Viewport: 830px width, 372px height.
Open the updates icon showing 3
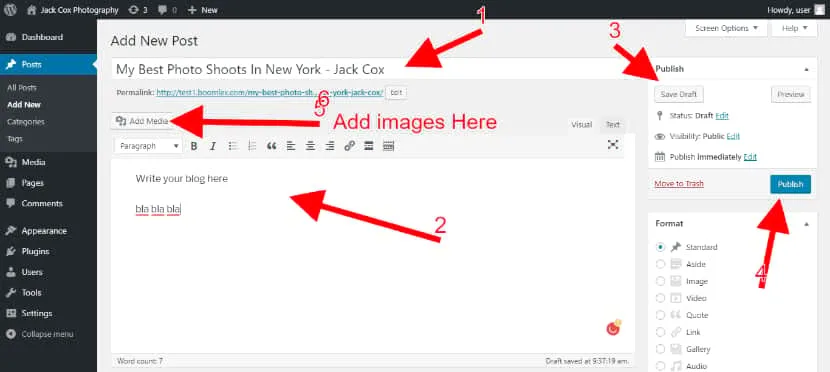(133, 10)
